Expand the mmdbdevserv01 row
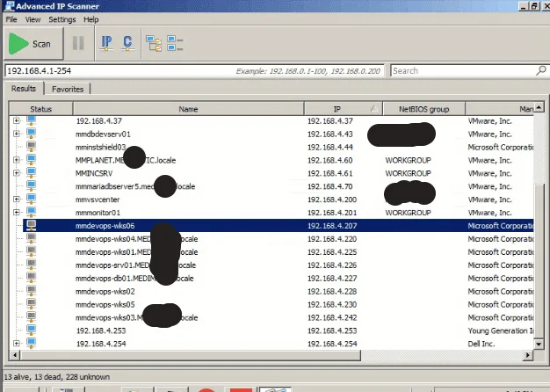This screenshot has width=550, height=392. pos(17,134)
